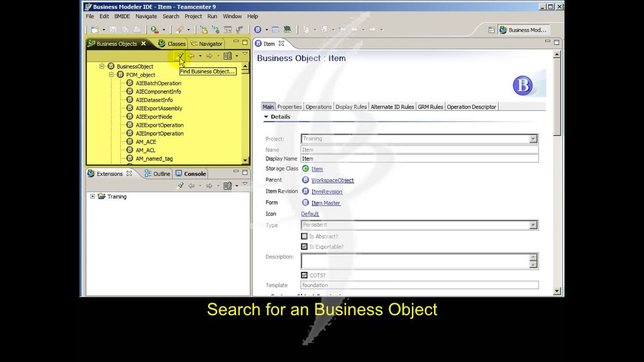This screenshot has width=644, height=362.
Task: Click inside the Description text box
Action: coord(416,261)
